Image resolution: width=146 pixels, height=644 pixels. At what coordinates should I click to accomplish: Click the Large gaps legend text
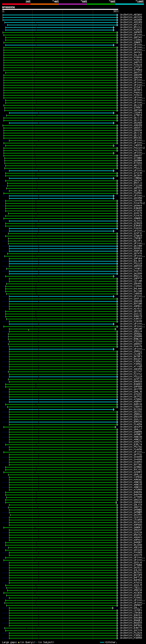[x=28, y=642]
